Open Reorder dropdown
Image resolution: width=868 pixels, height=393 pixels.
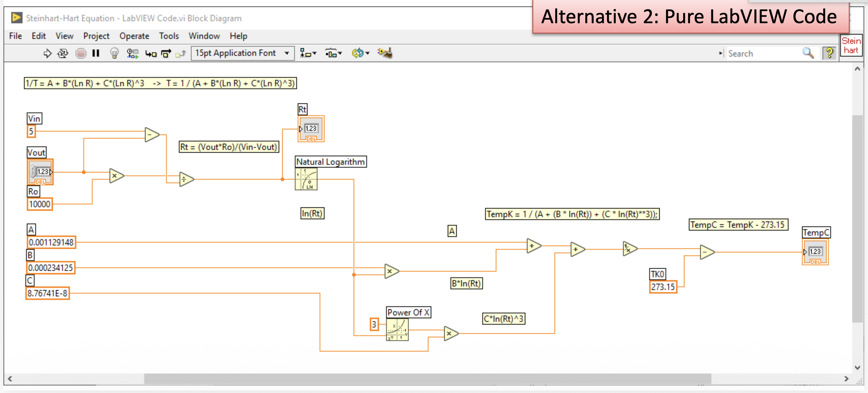tap(361, 53)
